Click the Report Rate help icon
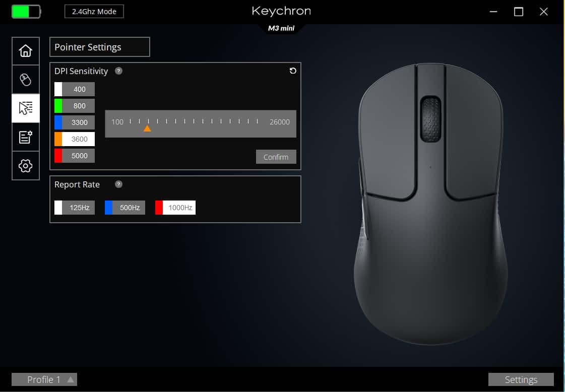Viewport: 565px width, 392px height. (x=118, y=184)
